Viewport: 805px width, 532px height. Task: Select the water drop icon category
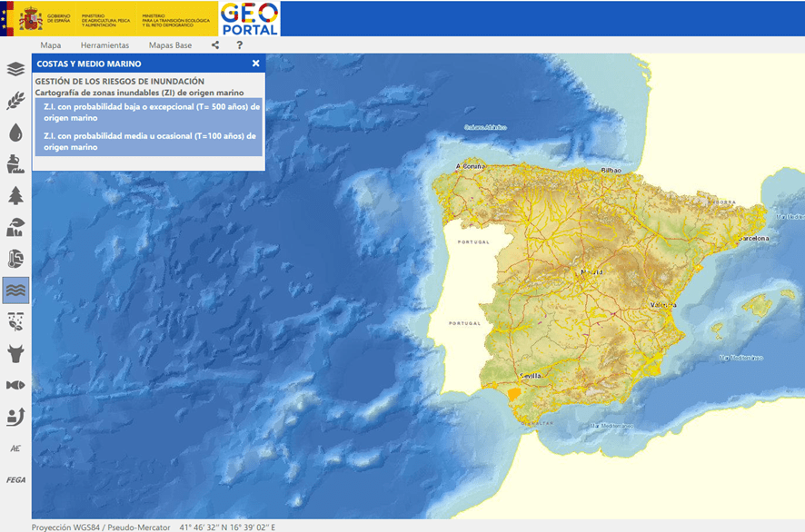point(15,133)
